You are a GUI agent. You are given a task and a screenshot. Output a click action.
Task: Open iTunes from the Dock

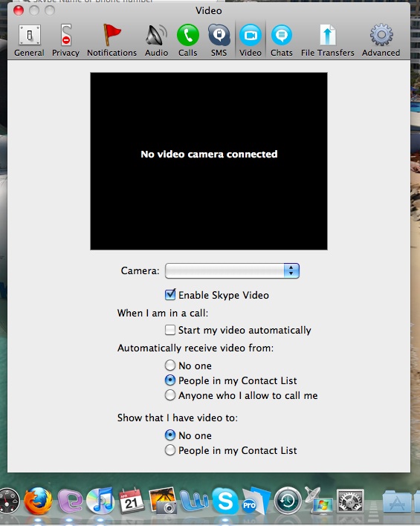tap(100, 501)
